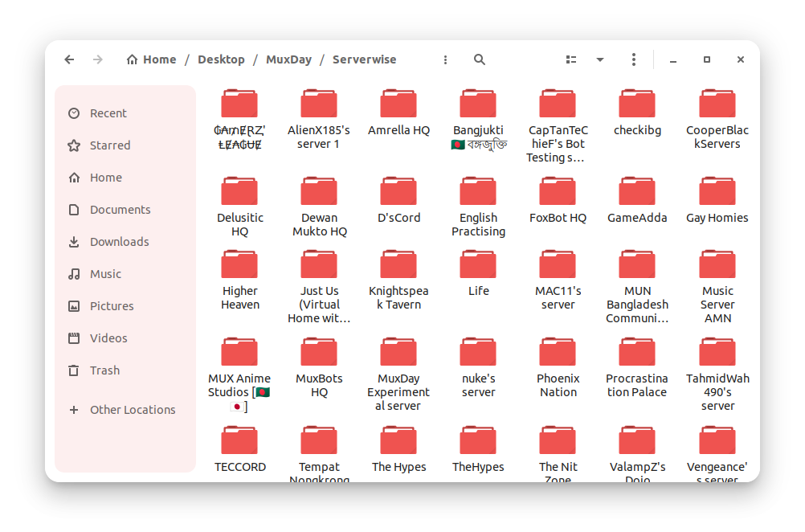This screenshot has height=532, width=805.
Task: Jump to MuxDay in the path bar
Action: 288,59
